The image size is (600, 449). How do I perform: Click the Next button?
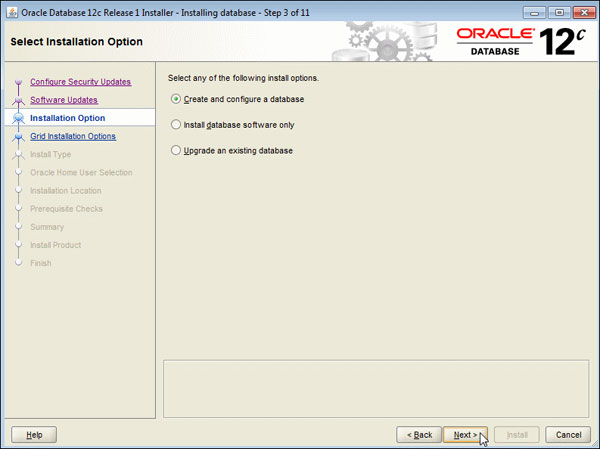pyautogui.click(x=465, y=435)
